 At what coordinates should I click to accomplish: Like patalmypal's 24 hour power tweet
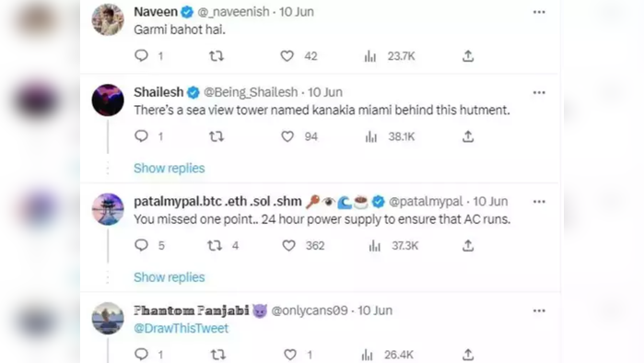tap(288, 246)
